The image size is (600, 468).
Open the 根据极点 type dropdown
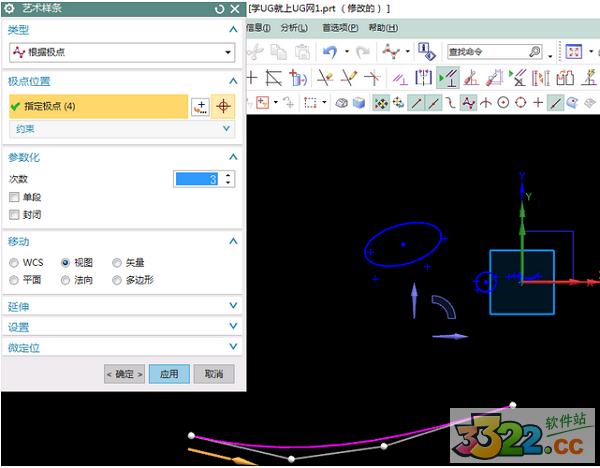(122, 52)
